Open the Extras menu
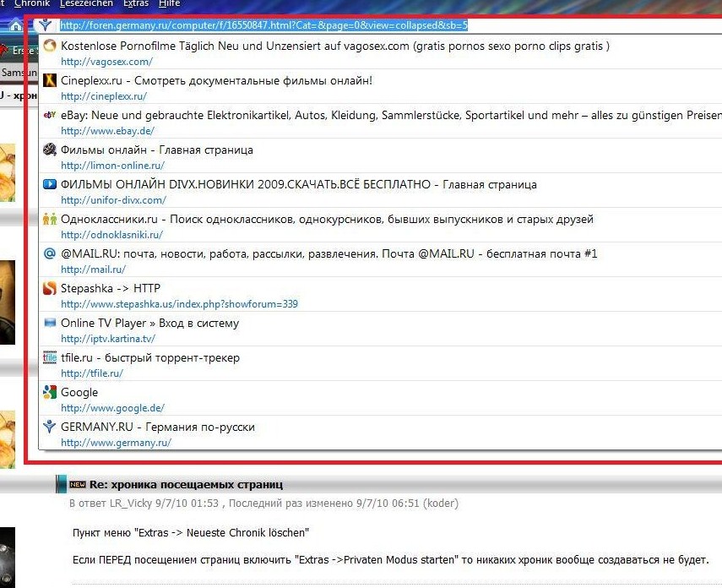Image resolution: width=722 pixels, height=588 pixels. (136, 3)
